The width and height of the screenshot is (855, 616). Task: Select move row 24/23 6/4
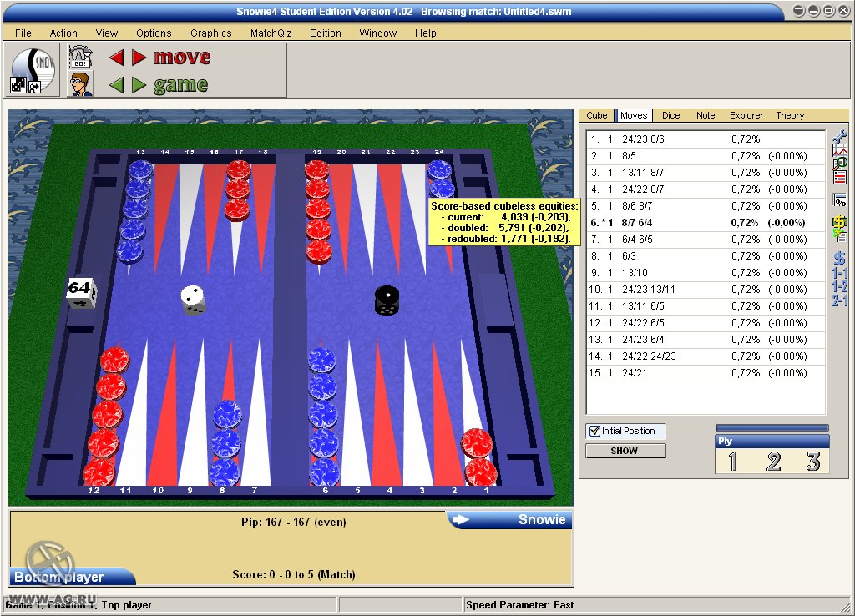click(706, 340)
